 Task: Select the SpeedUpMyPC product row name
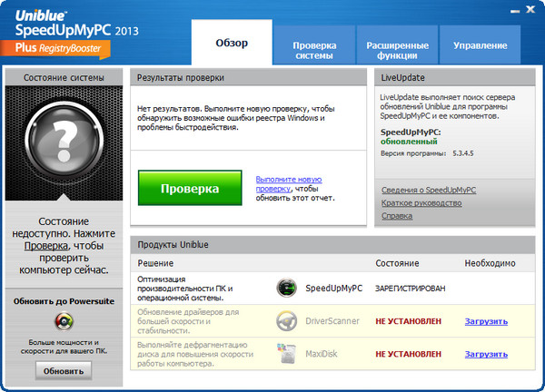333,289
